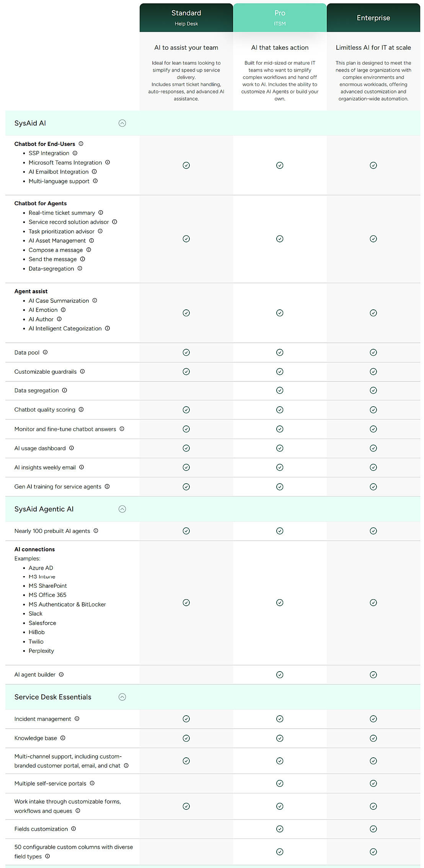Click the Enterprise checkmark for Data segregation

[x=373, y=390]
